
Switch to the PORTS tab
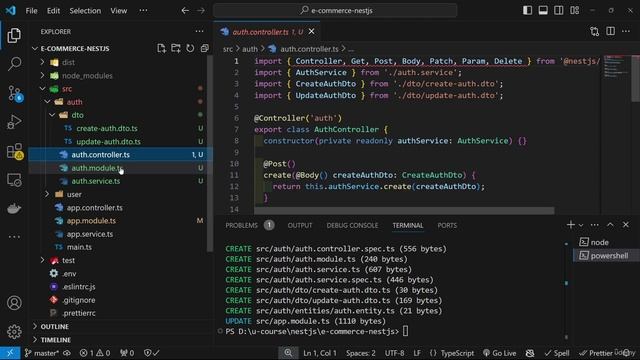[447, 225]
